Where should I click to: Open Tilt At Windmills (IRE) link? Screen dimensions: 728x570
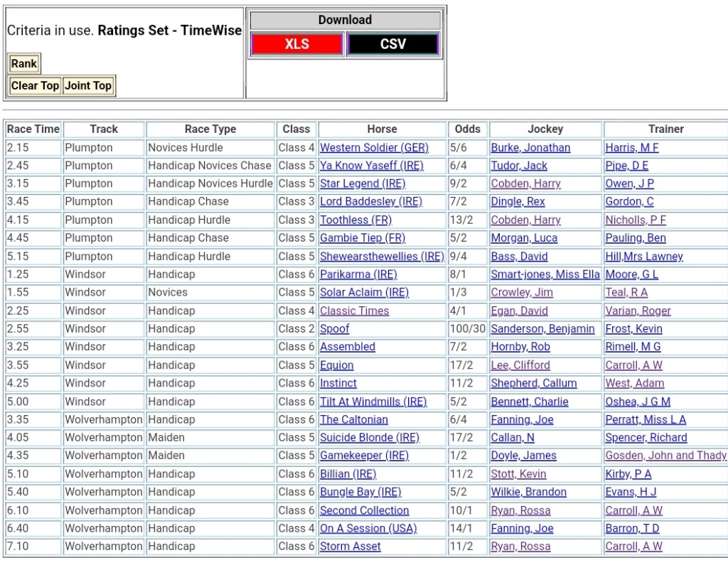[373, 402]
